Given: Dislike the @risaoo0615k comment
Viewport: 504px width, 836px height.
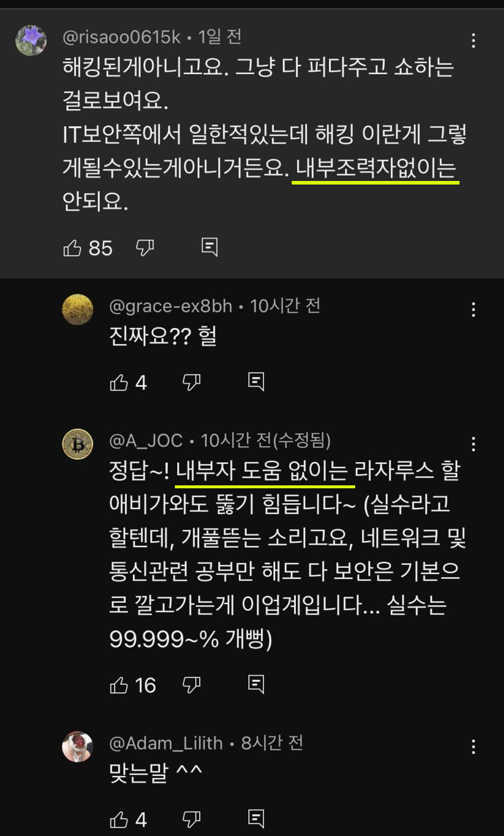Looking at the screenshot, I should pos(145,247).
